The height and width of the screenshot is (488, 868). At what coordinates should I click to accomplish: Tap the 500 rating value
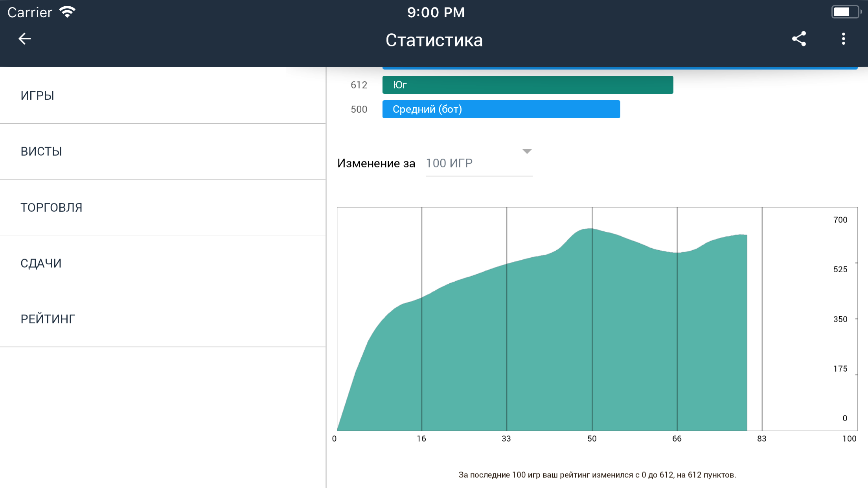click(x=359, y=109)
